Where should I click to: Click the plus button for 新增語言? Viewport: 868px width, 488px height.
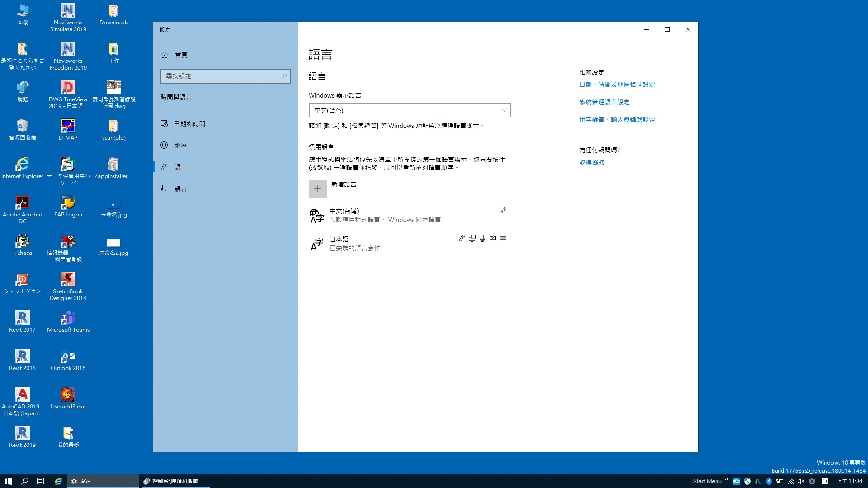pos(318,189)
